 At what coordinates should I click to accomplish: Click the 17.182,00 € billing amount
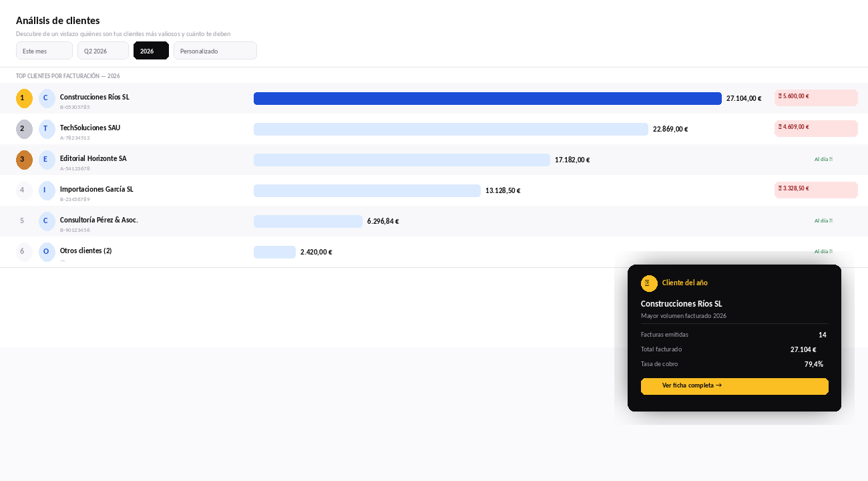pyautogui.click(x=572, y=160)
